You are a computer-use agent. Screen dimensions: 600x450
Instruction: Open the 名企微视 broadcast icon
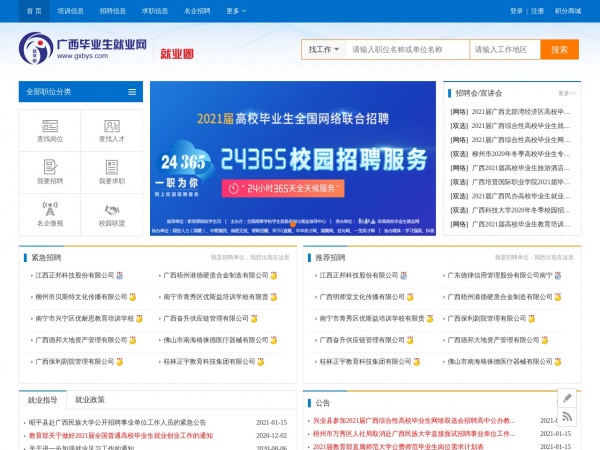49,211
